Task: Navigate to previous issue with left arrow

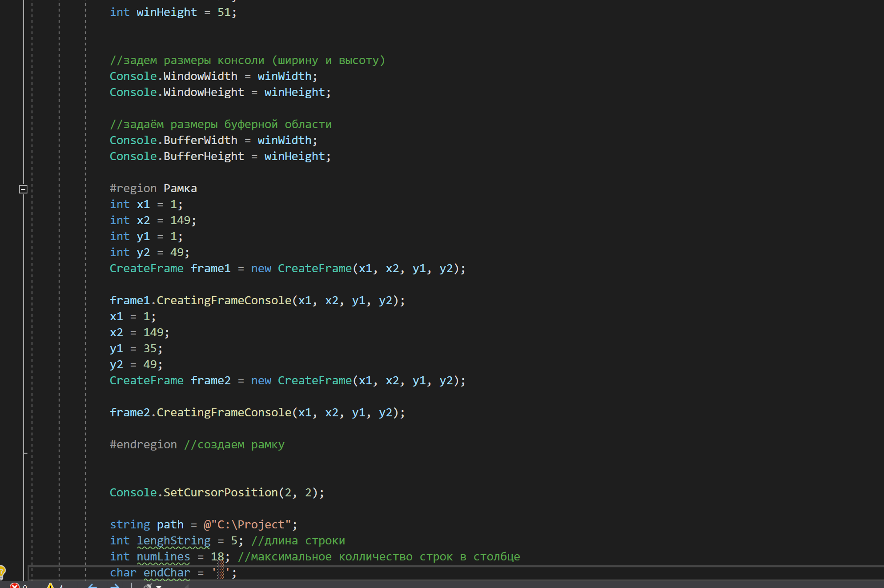Action: tap(92, 586)
